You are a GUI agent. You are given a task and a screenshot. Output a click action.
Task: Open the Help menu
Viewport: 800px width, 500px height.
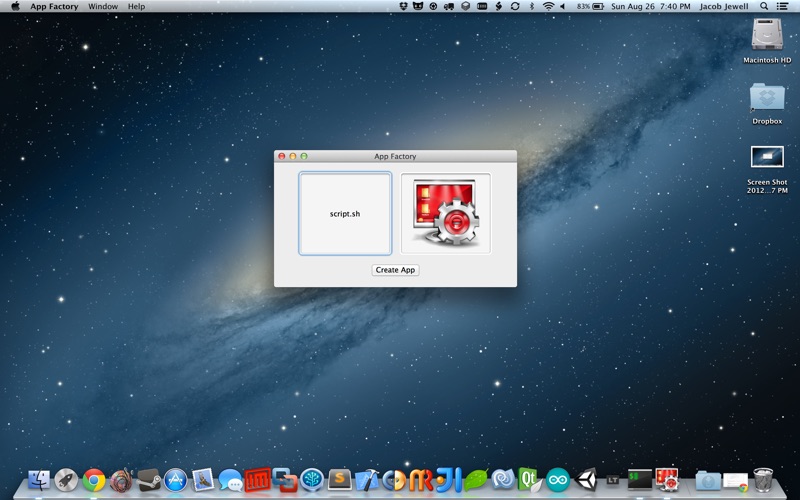point(136,6)
